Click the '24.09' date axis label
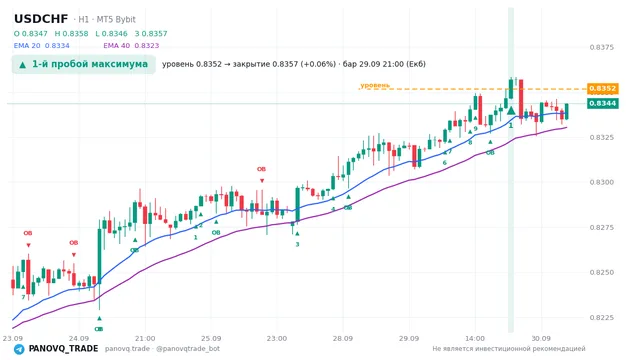640x360 pixels. pyautogui.click(x=79, y=338)
